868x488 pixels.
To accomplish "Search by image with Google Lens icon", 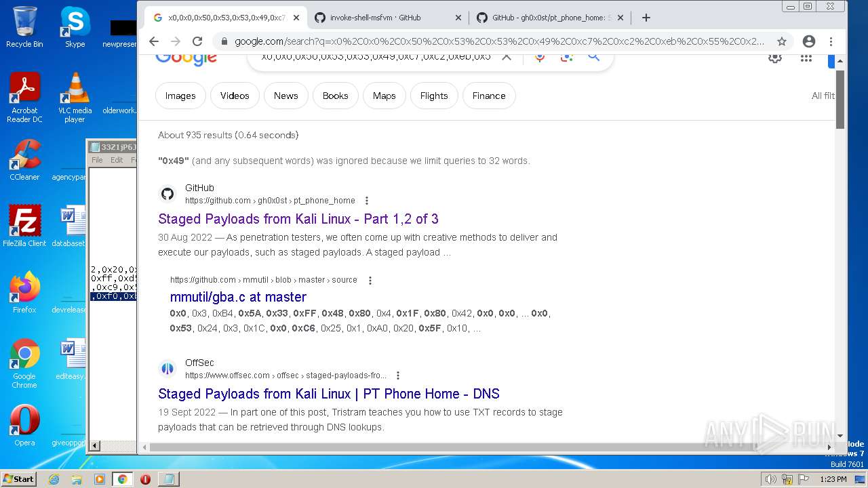I will point(567,57).
